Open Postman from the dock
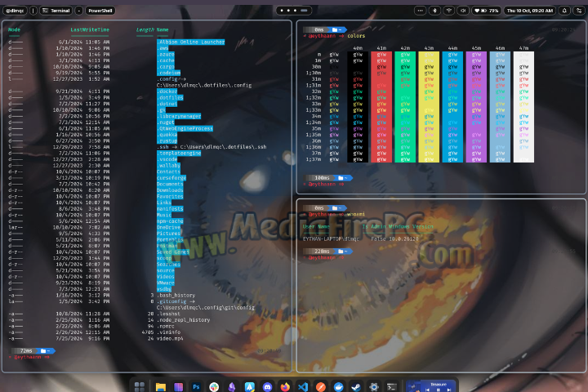Image resolution: width=588 pixels, height=392 pixels. 321,387
